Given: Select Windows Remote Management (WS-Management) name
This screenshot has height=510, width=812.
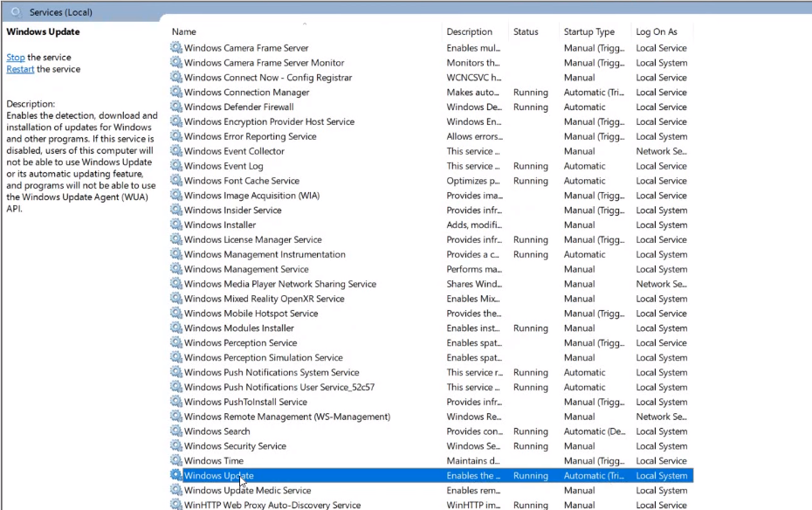Looking at the screenshot, I should point(287,417).
